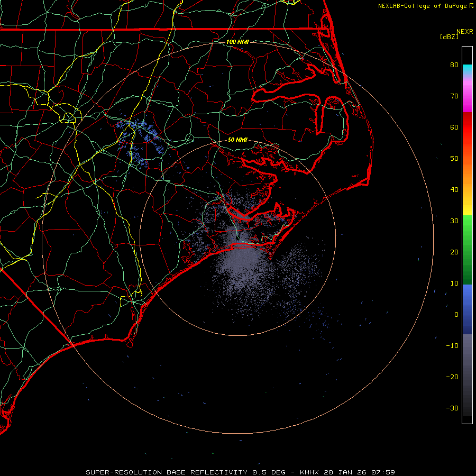The height and width of the screenshot is (476, 476).
Task: Click the green band of the reflectivity color bar
Action: click(467, 250)
